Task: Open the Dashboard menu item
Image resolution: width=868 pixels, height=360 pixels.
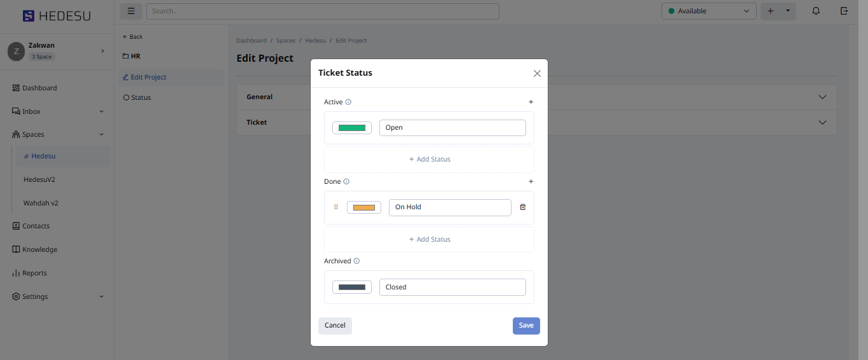Action: click(39, 88)
